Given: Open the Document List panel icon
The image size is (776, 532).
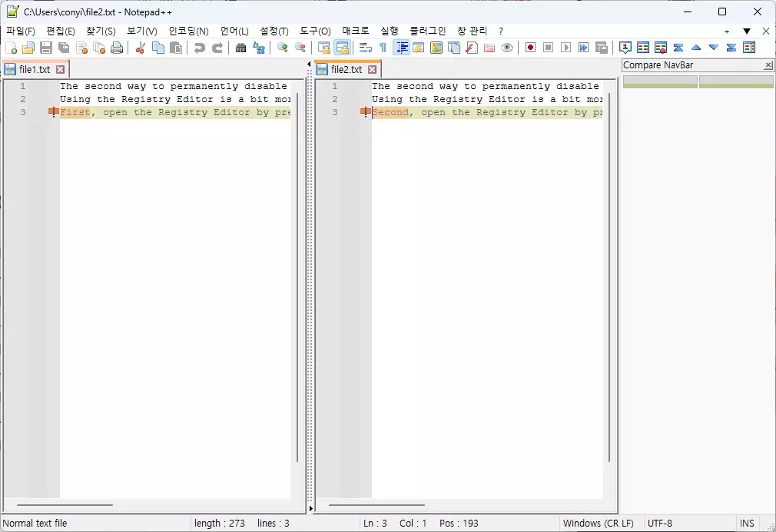Looking at the screenshot, I should coord(454,48).
